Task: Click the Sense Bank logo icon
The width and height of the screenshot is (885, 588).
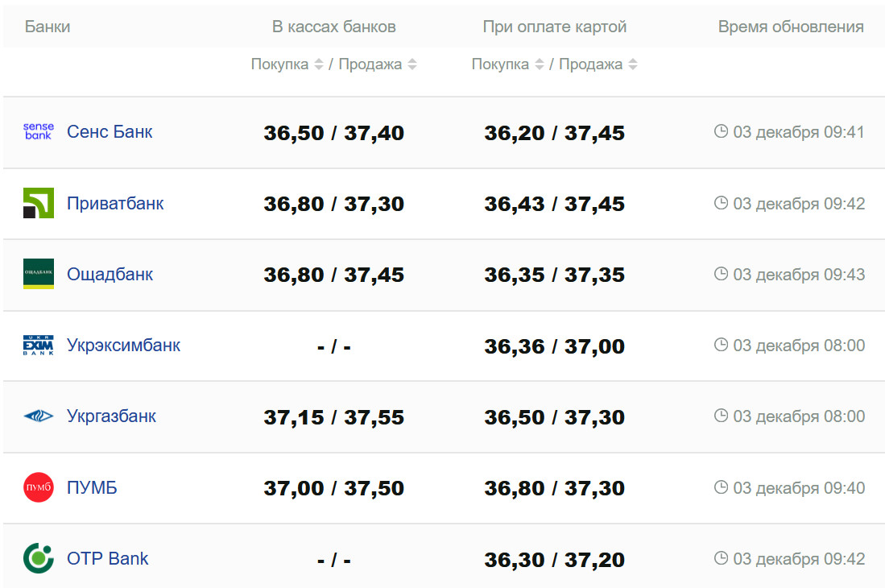Action: (x=39, y=132)
